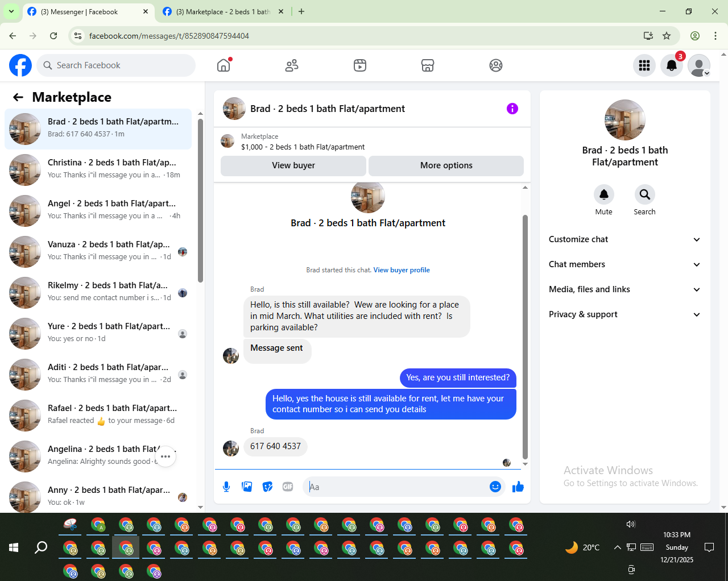The width and height of the screenshot is (728, 581).
Task: Open the View buyer profile link
Action: click(402, 270)
